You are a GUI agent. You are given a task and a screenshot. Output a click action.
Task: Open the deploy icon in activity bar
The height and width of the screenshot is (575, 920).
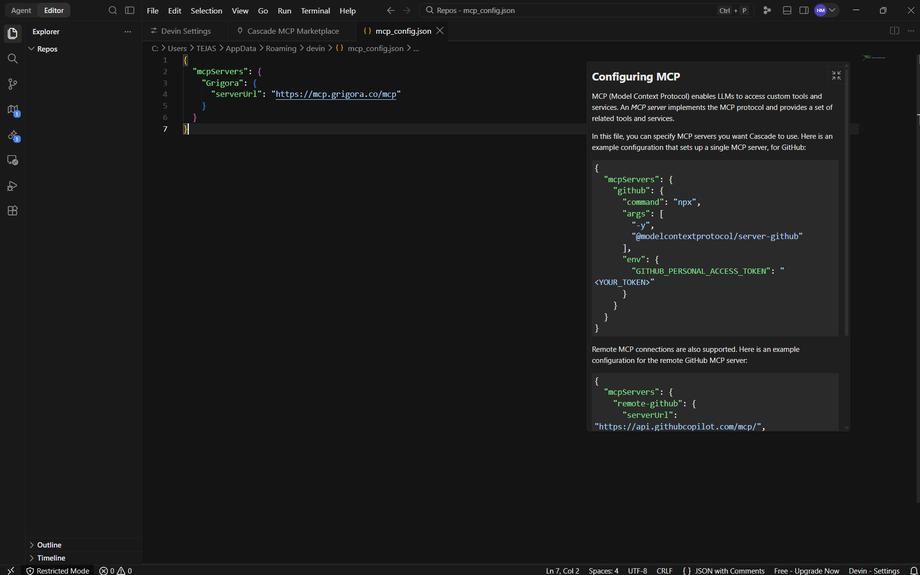pyautogui.click(x=13, y=136)
